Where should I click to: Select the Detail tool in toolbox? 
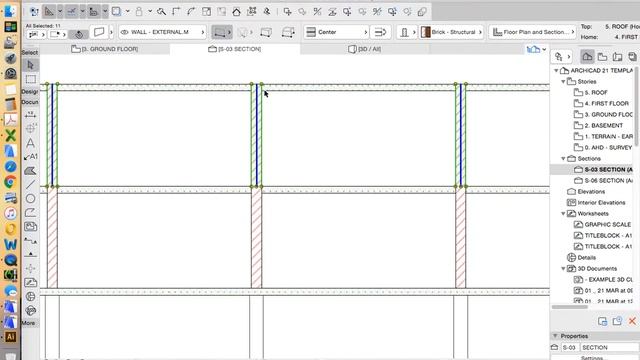point(31,296)
